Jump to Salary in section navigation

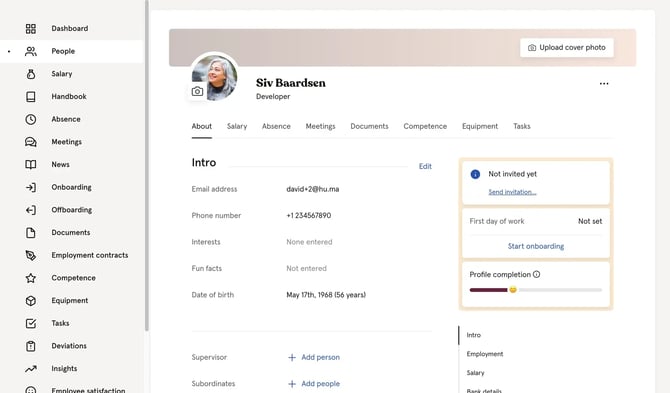click(475, 373)
